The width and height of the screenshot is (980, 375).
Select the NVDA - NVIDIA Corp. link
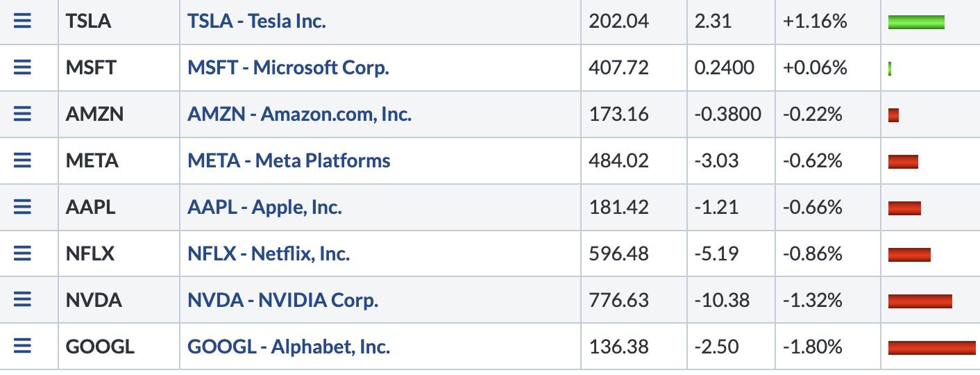click(x=283, y=301)
